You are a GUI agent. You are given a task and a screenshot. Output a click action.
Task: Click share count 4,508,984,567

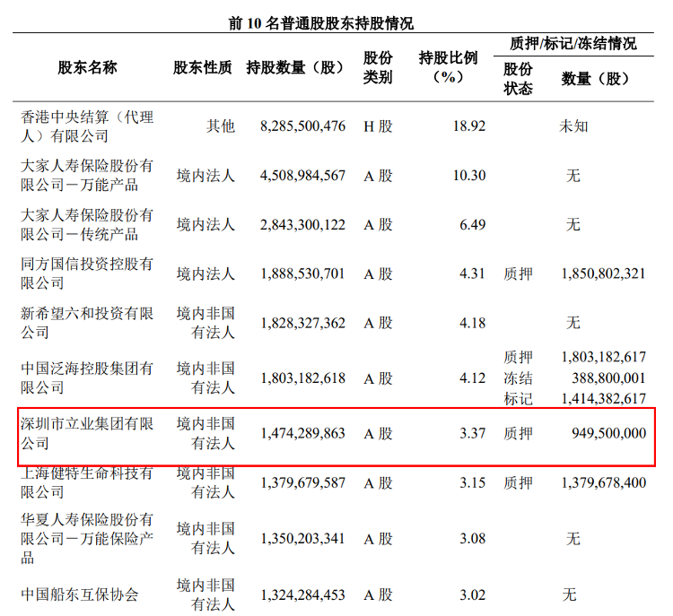coord(302,176)
